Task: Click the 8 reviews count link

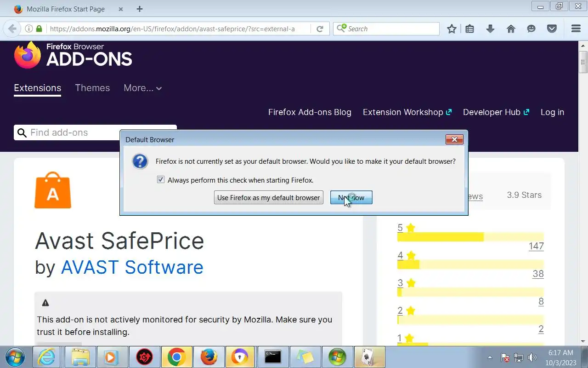Action: pos(541,301)
